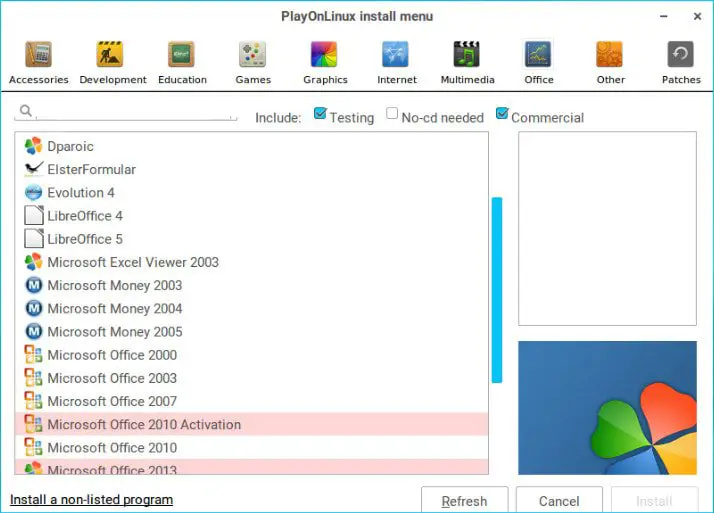This screenshot has width=714, height=513.
Task: Select Microsoft Money 2005 text
Action: click(115, 332)
